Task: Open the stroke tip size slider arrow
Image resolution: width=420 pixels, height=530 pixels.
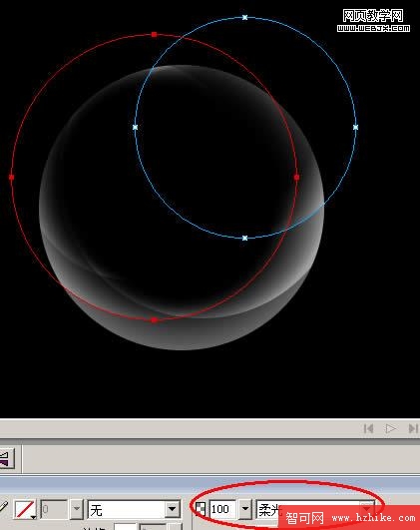Action: pos(77,509)
